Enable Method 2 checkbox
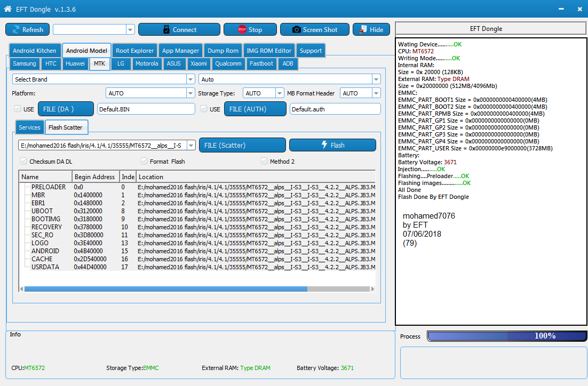The image size is (588, 386). coord(264,161)
